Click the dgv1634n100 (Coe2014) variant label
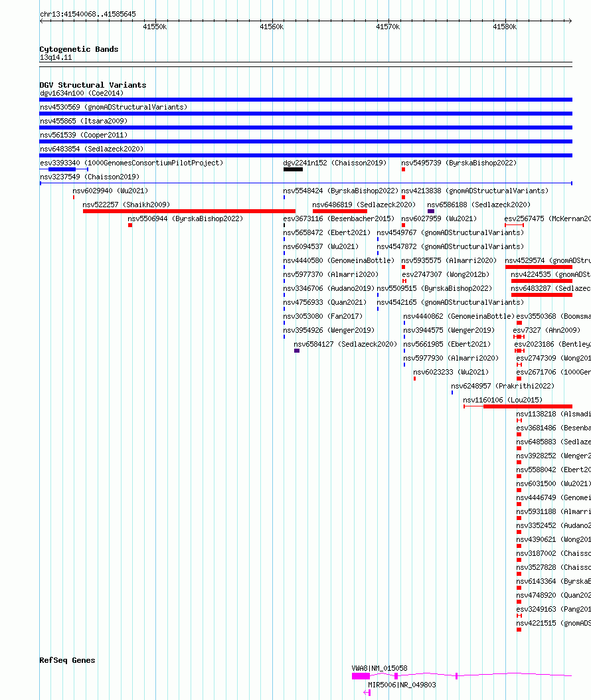 pos(82,93)
